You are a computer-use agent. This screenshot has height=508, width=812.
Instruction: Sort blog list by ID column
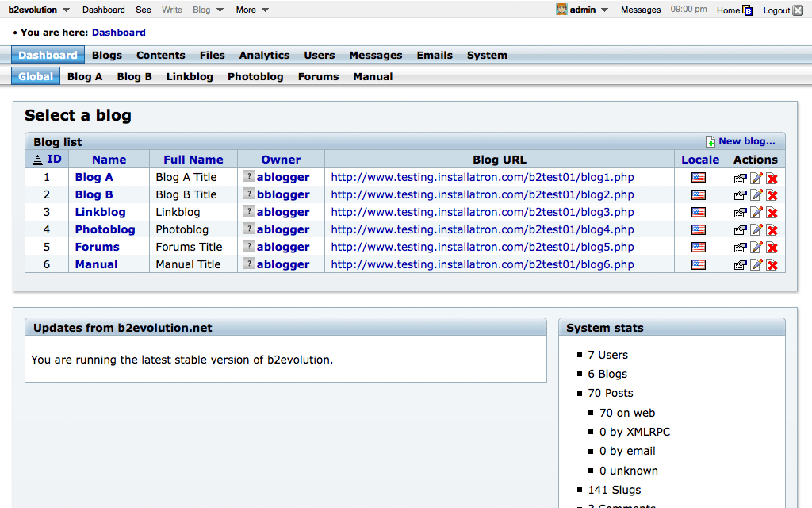point(47,160)
